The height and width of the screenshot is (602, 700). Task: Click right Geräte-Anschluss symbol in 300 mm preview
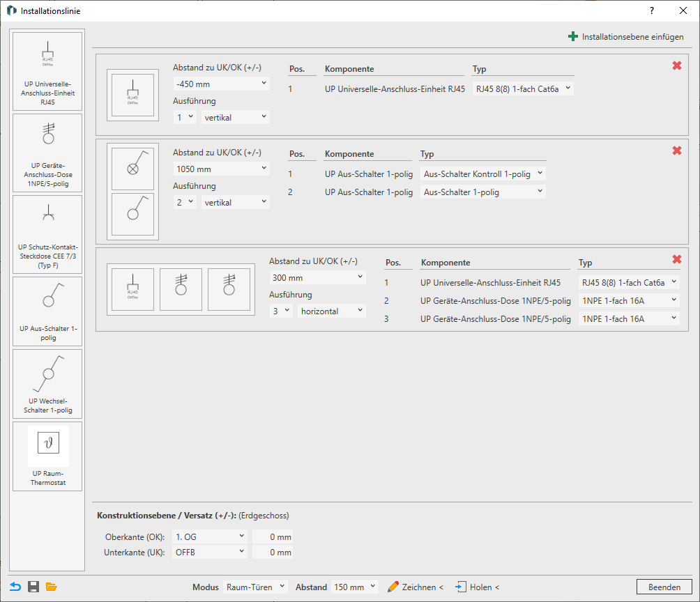click(x=229, y=289)
